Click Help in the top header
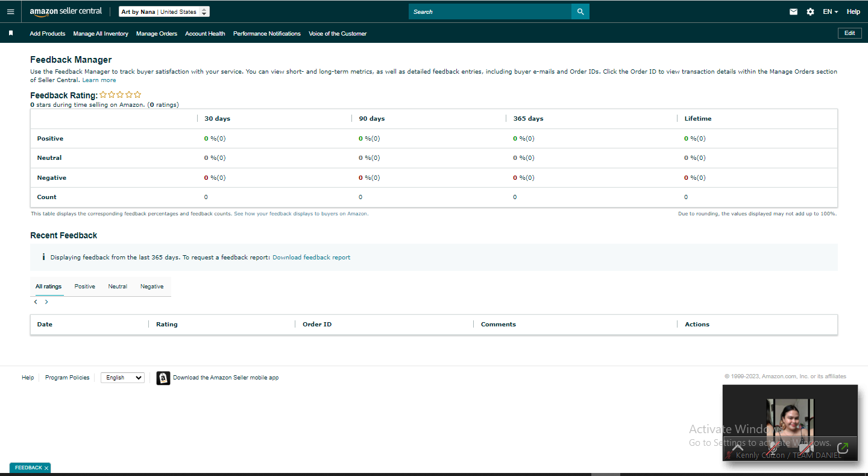This screenshot has width=868, height=476. click(x=853, y=11)
